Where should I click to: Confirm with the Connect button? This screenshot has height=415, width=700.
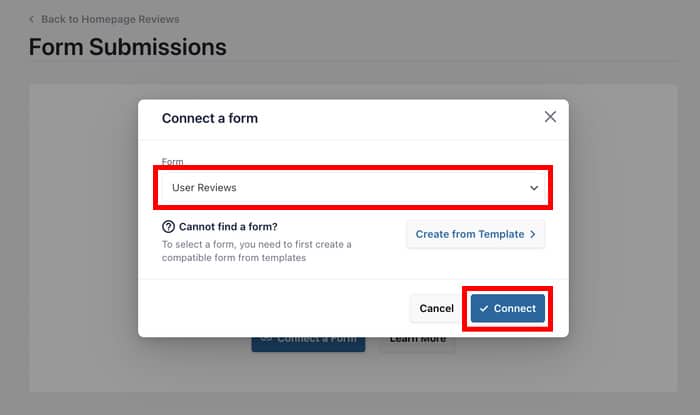coord(508,308)
